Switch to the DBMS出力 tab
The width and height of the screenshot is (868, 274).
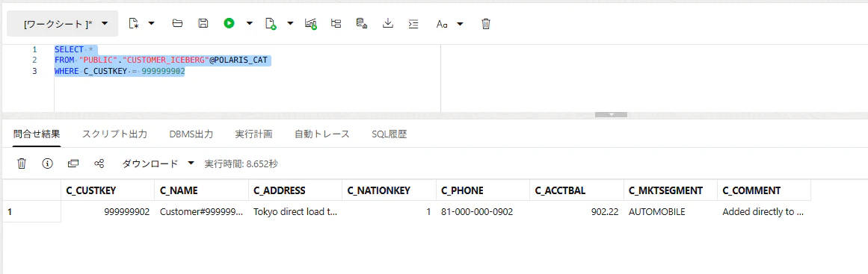click(x=191, y=134)
